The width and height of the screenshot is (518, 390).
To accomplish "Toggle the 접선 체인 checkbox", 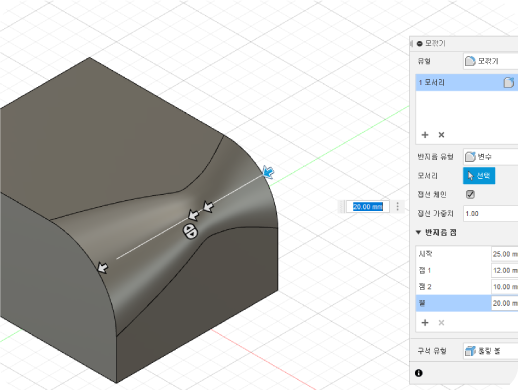I will coord(470,194).
